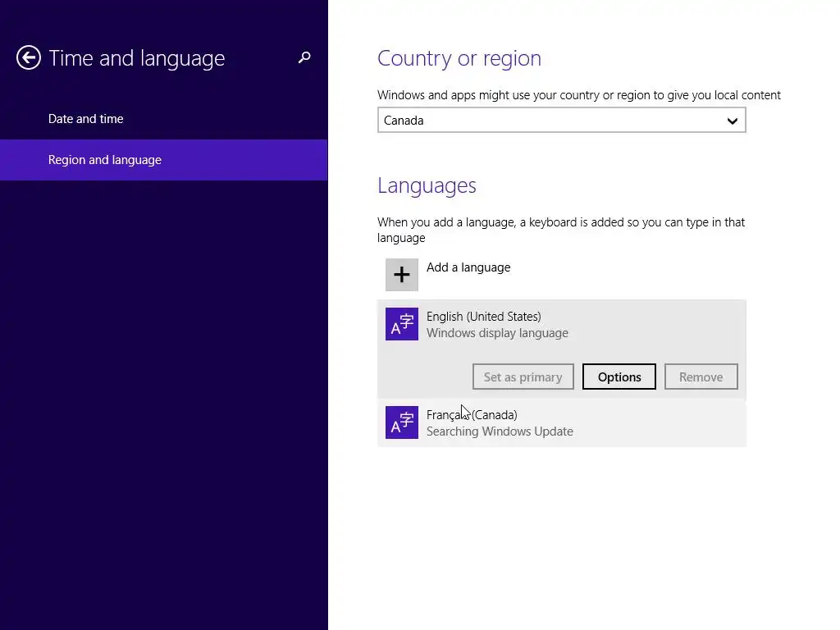Expand the country list with the chevron arrow
This screenshot has height=630, width=840.
coord(733,121)
